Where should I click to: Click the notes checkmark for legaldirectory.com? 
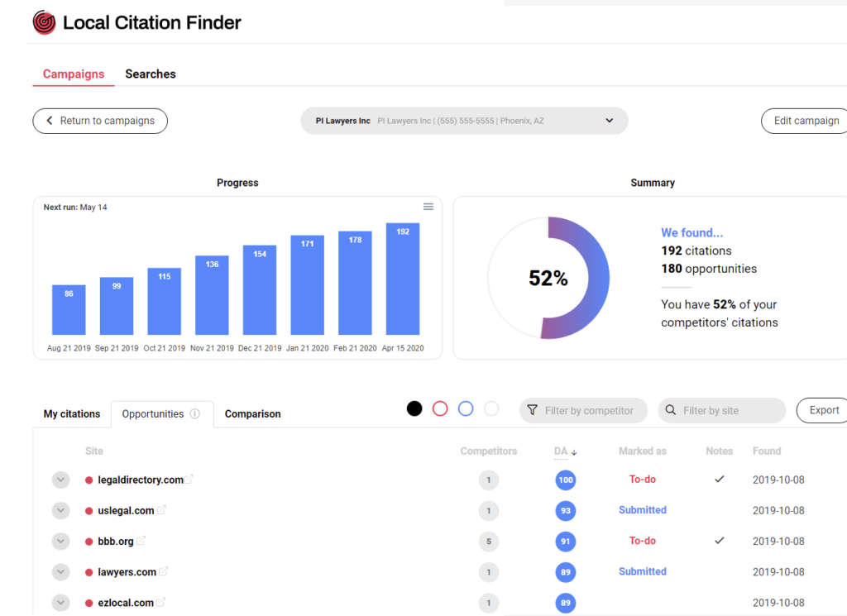[719, 479]
